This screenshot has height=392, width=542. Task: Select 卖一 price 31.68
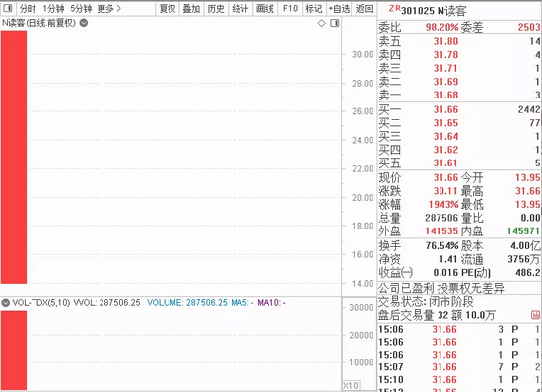[445, 95]
